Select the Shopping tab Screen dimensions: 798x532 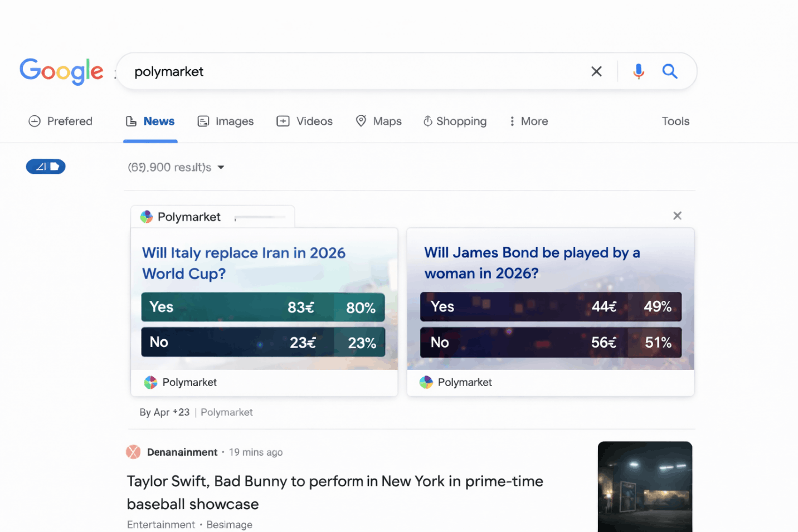coord(455,121)
